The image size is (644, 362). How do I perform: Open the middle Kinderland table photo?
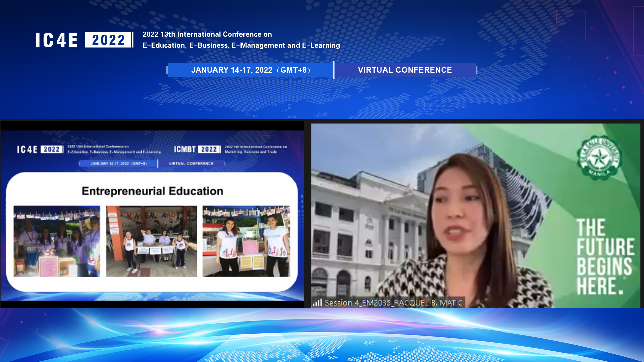coord(151,241)
